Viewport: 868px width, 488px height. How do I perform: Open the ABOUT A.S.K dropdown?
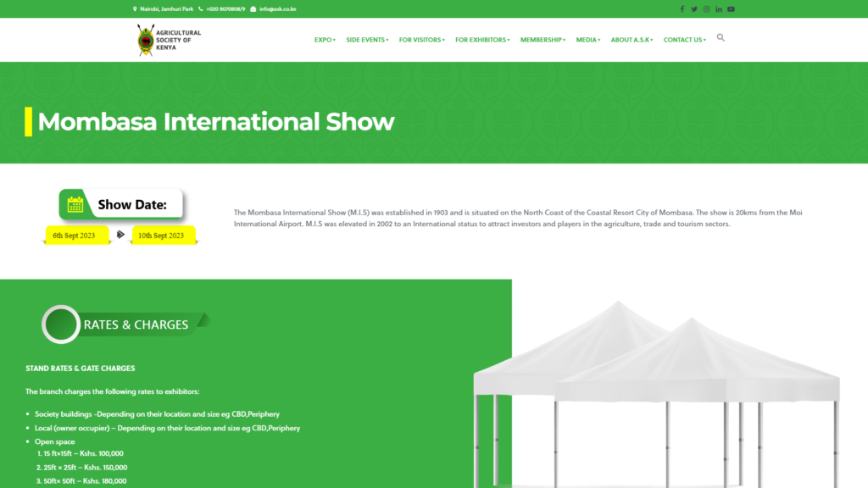coord(632,40)
